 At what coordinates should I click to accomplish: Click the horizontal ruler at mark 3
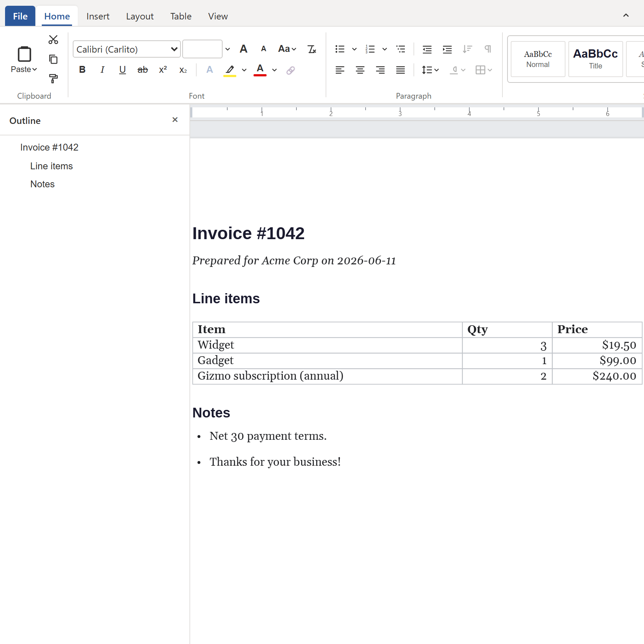(x=400, y=112)
